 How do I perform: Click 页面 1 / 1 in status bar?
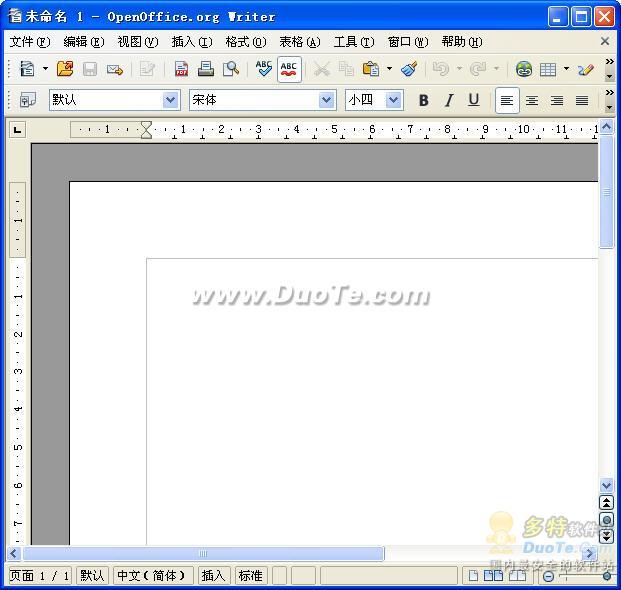(x=40, y=575)
